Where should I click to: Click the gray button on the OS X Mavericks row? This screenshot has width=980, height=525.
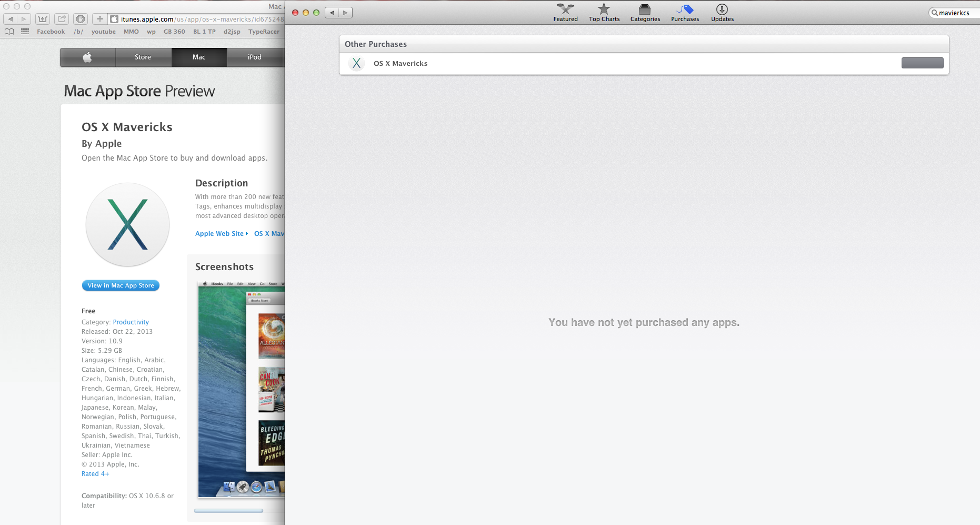[922, 63]
